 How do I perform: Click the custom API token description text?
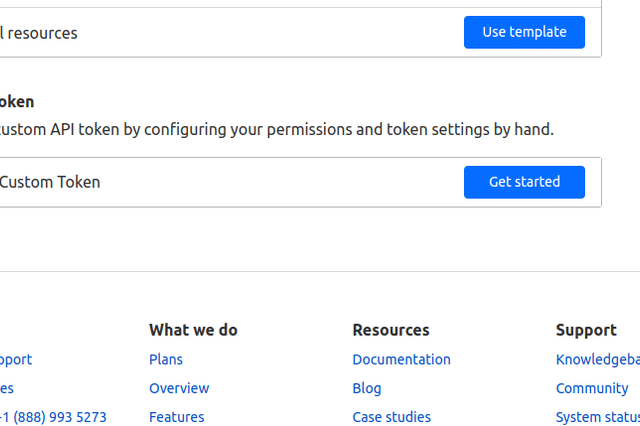click(275, 129)
